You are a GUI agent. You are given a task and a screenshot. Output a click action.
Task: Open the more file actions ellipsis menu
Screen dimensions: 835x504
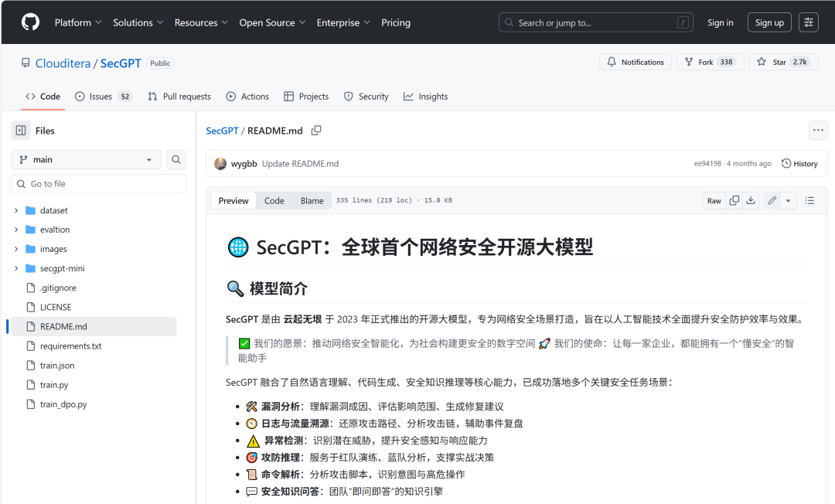818,131
